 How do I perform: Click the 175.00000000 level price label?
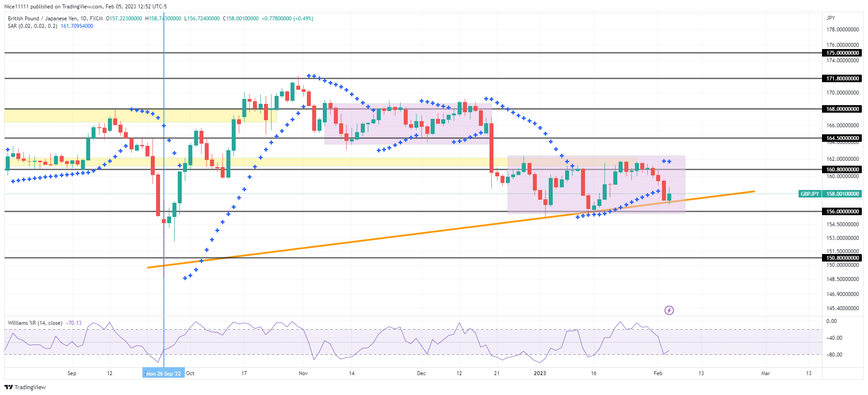click(842, 53)
